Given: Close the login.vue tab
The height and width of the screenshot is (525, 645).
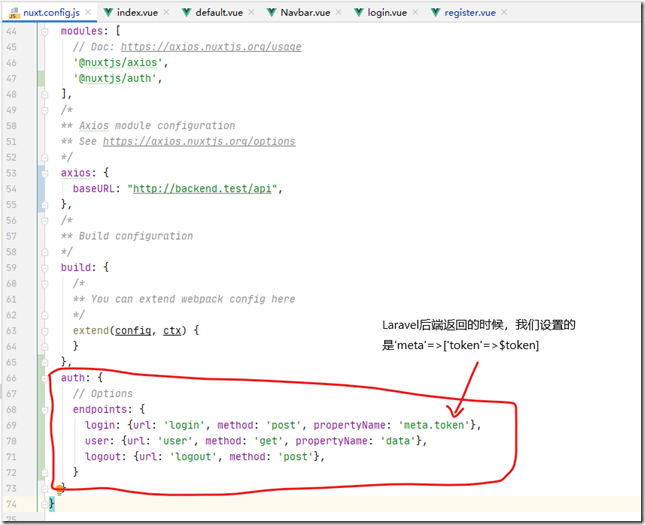Looking at the screenshot, I should coord(415,12).
